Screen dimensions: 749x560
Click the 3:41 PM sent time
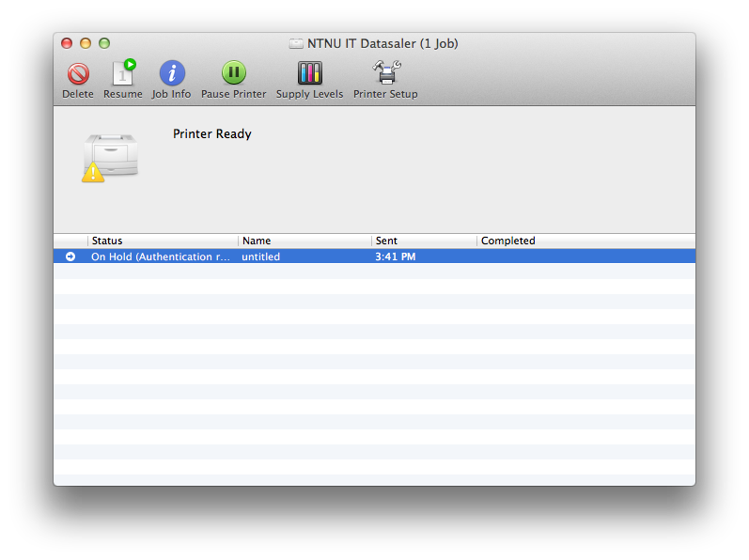(x=396, y=257)
